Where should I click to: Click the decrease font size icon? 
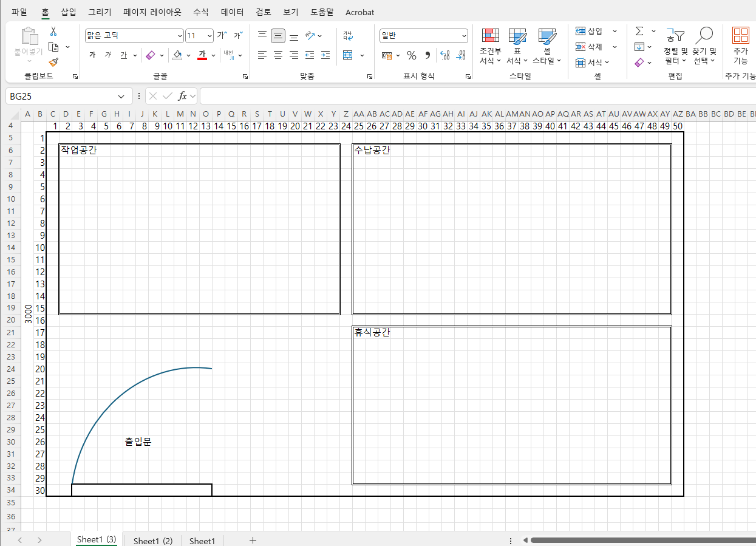238,36
